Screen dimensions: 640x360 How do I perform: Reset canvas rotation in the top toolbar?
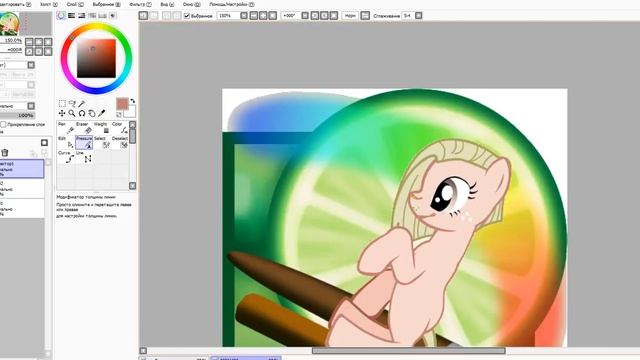(334, 16)
